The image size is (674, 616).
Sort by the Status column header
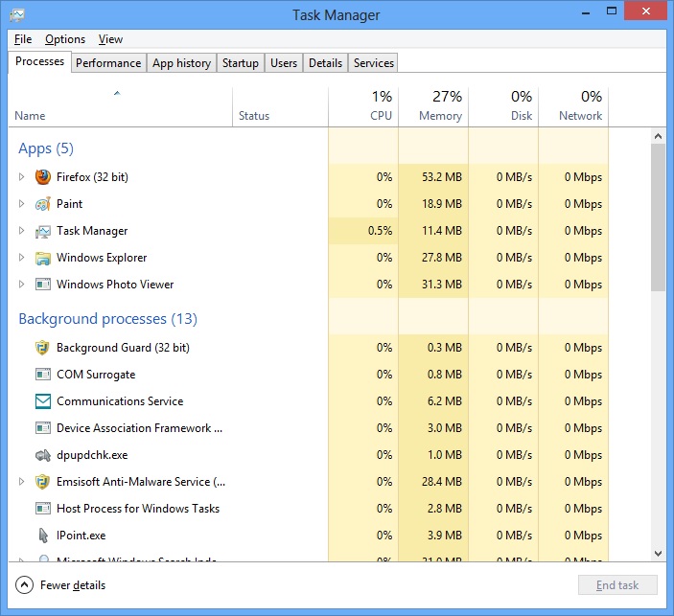point(280,107)
